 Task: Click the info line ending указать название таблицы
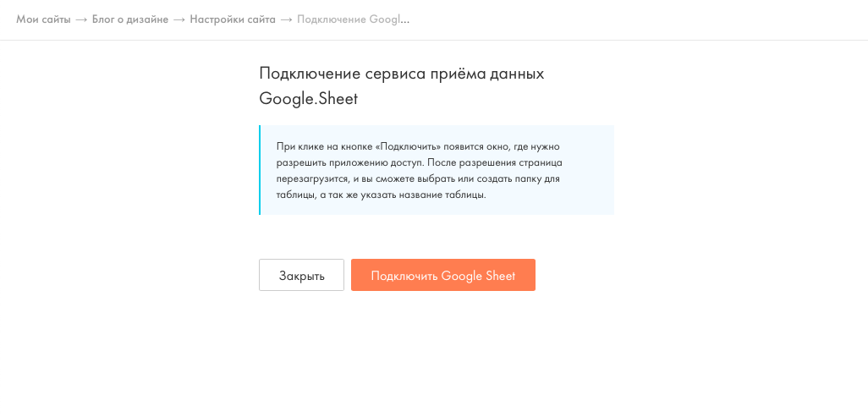click(x=381, y=195)
